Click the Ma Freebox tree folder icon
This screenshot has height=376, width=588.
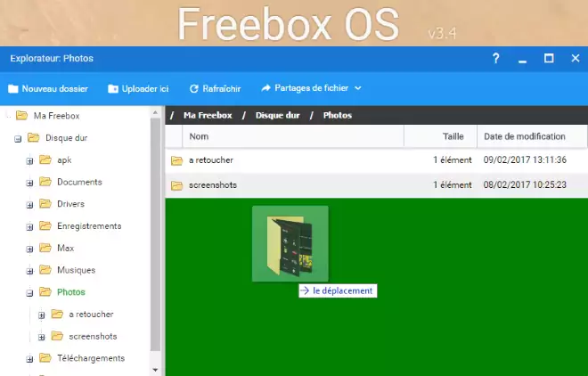pos(21,116)
